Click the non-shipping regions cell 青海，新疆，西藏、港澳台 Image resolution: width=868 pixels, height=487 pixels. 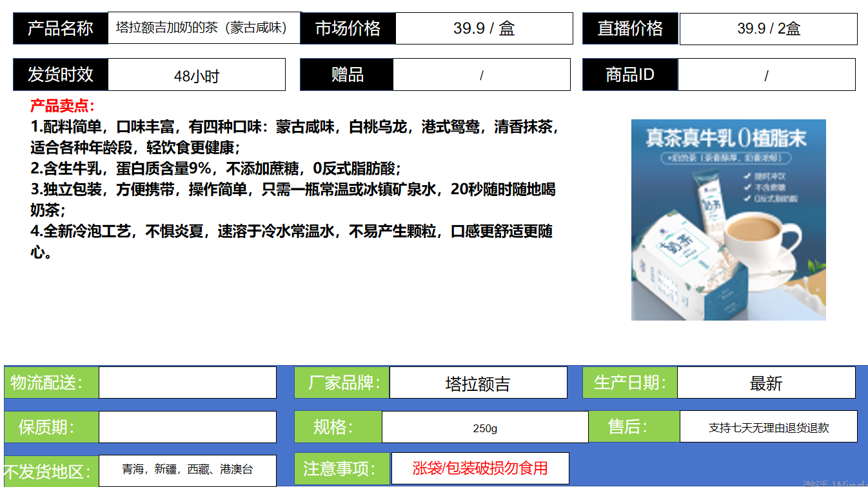[187, 470]
